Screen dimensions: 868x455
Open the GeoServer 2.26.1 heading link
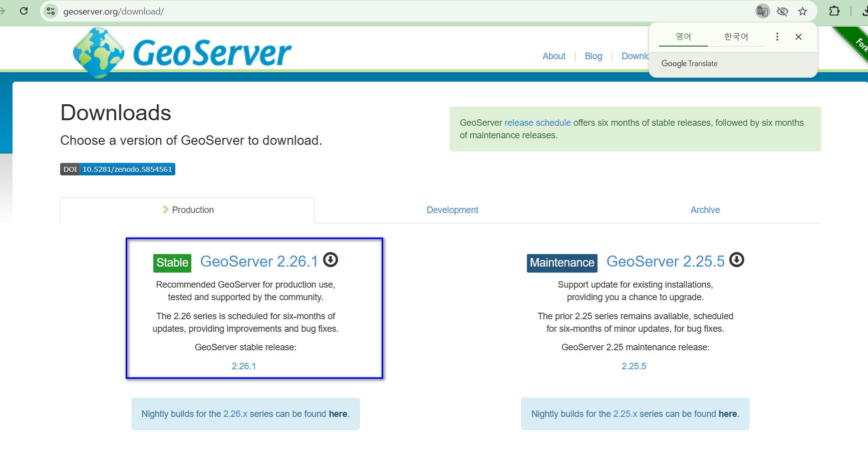coord(259,261)
